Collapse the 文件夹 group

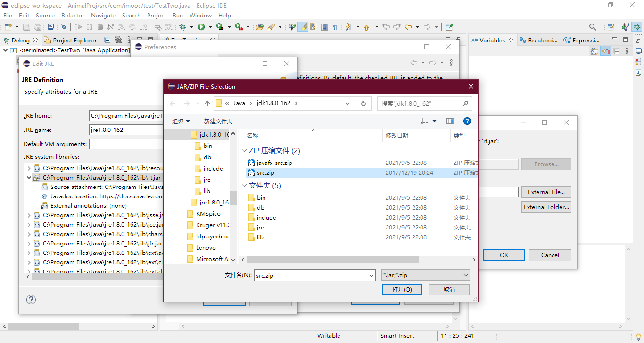pos(244,186)
